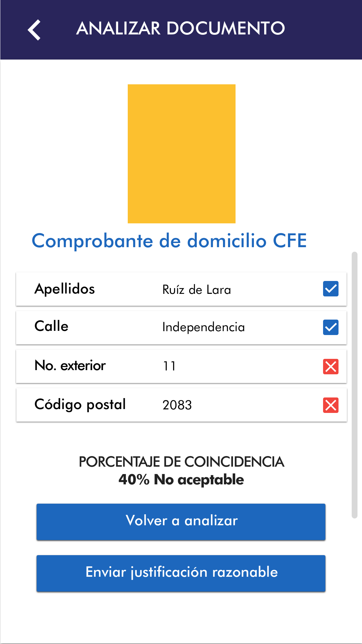This screenshot has height=644, width=362.
Task: Click the Independencia street value
Action: tap(203, 327)
